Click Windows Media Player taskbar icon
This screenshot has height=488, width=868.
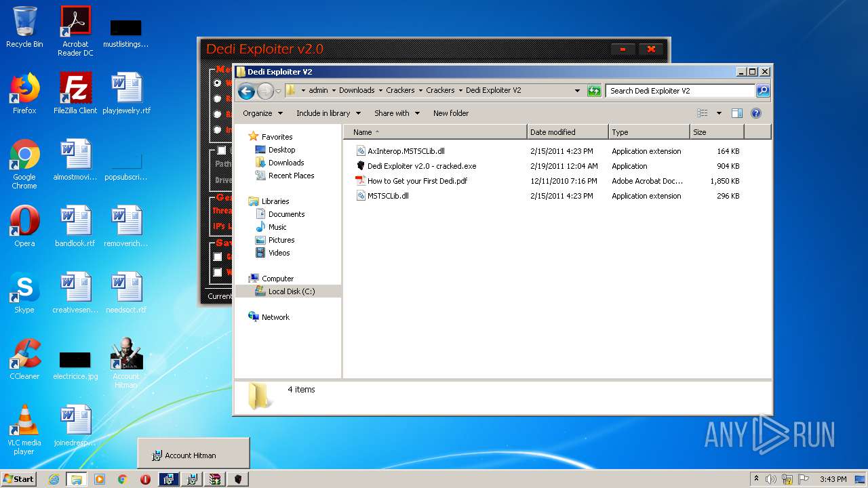tap(100, 479)
